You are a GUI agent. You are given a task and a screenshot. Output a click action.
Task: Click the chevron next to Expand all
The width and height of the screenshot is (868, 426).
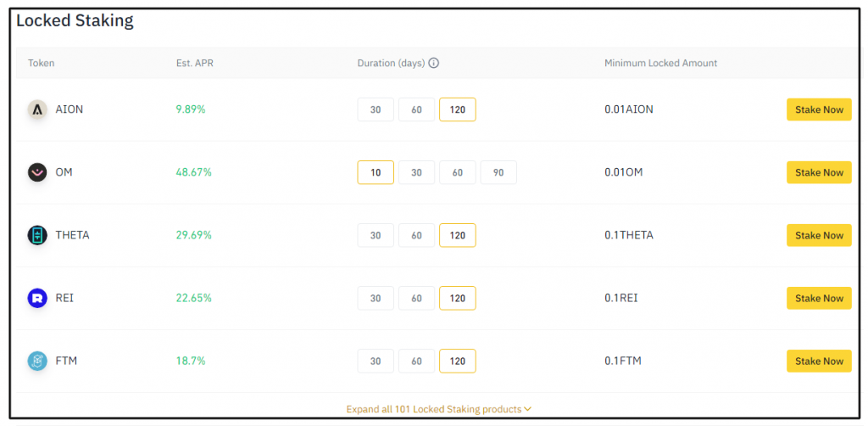(528, 409)
